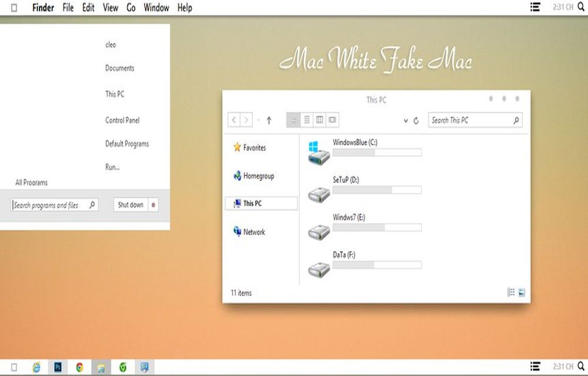Select This PC in the sidebar

pos(262,203)
